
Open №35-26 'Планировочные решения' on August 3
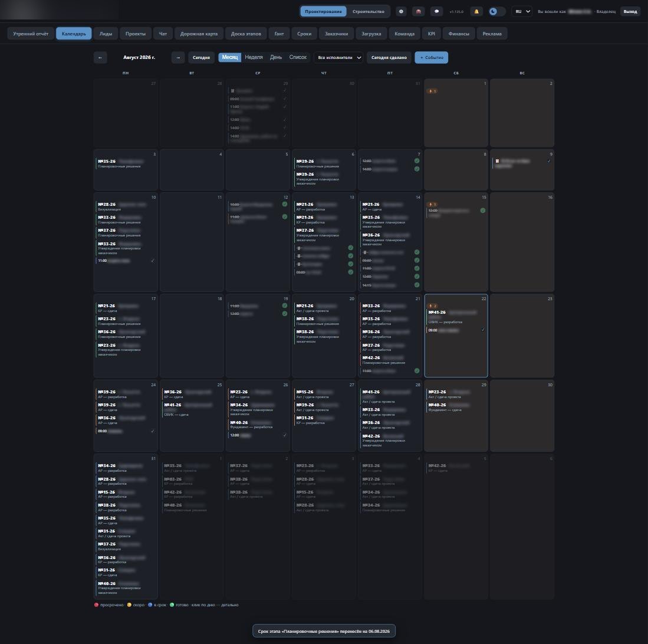pos(126,163)
